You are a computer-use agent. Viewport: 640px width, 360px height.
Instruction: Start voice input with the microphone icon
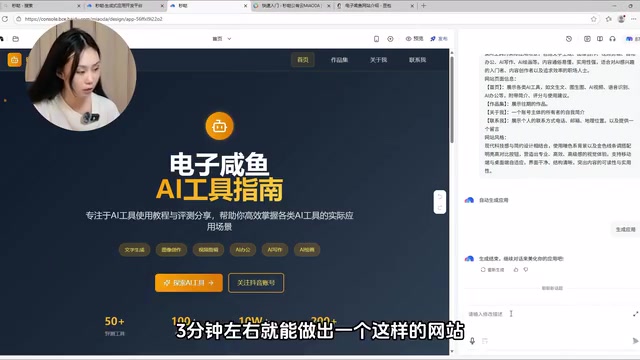point(472,341)
